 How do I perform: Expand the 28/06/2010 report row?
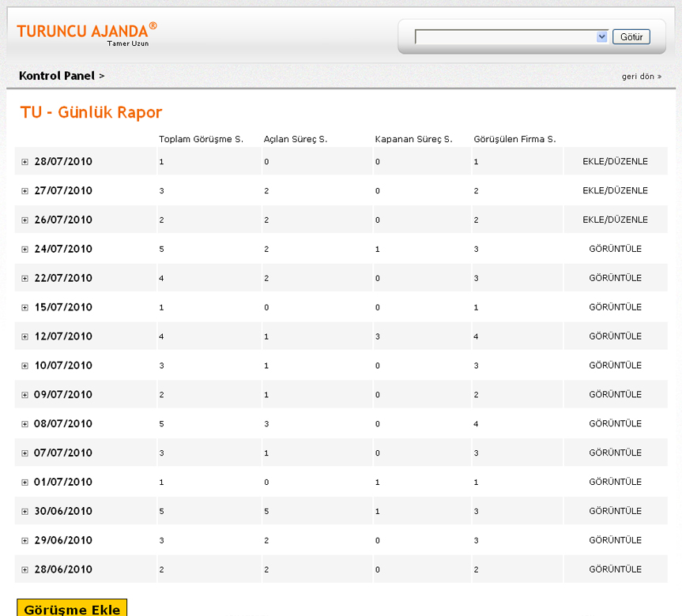(25, 570)
